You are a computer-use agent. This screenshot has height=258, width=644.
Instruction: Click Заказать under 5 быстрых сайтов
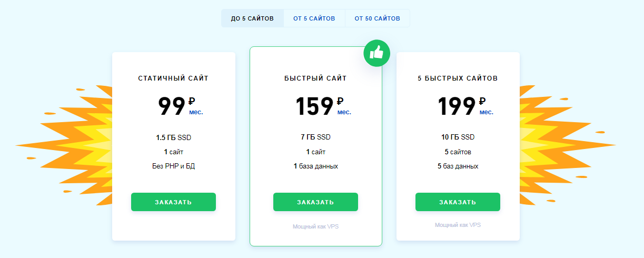click(x=458, y=202)
